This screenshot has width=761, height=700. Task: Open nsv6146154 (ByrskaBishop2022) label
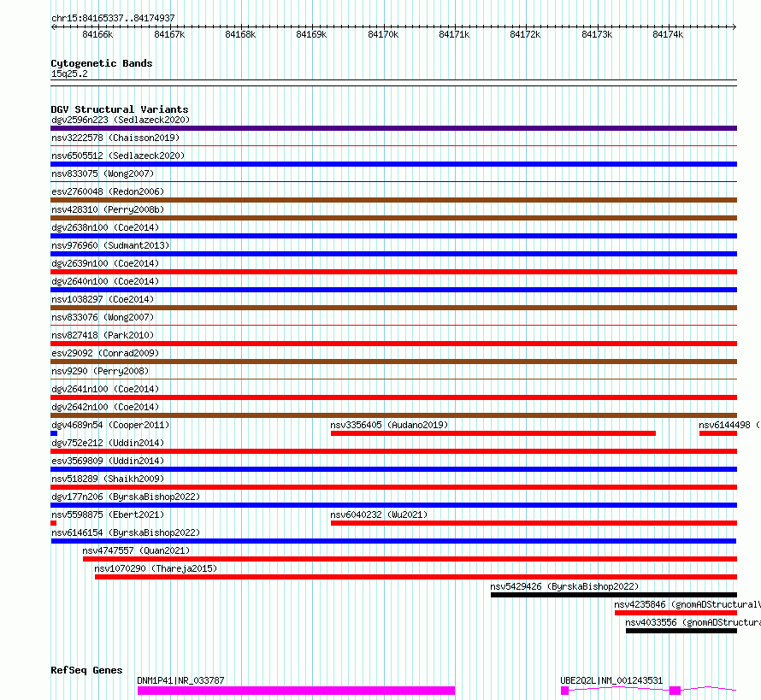coord(126,532)
